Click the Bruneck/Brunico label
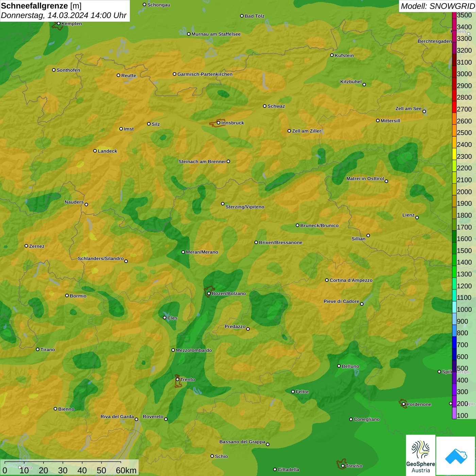This screenshot has height=476, width=476. point(319,225)
